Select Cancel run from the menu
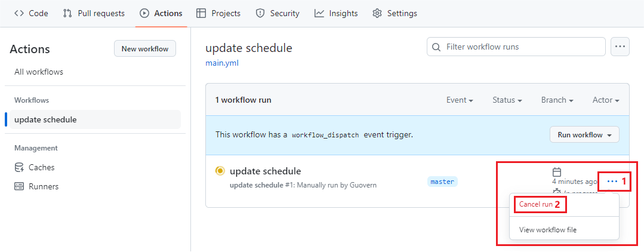Viewport: 644px width, 252px height. (536, 204)
